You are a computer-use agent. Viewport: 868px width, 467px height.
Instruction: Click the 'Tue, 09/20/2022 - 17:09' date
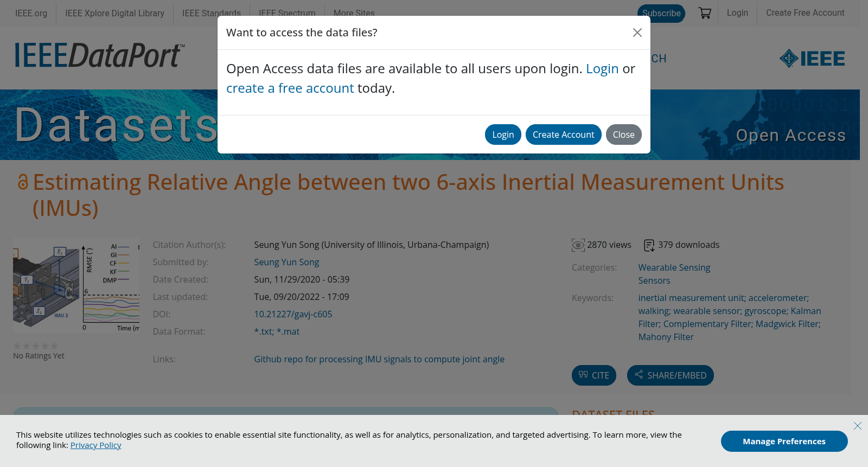(x=302, y=297)
